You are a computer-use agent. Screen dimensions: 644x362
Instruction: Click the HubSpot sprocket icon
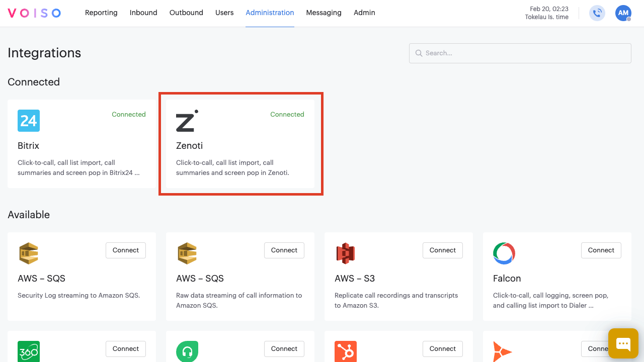[345, 351]
